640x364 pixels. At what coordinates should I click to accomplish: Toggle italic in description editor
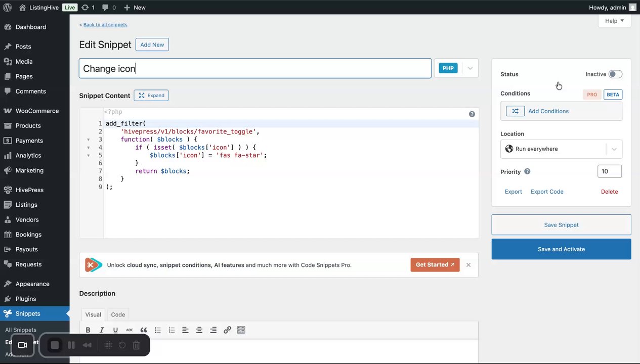102,330
